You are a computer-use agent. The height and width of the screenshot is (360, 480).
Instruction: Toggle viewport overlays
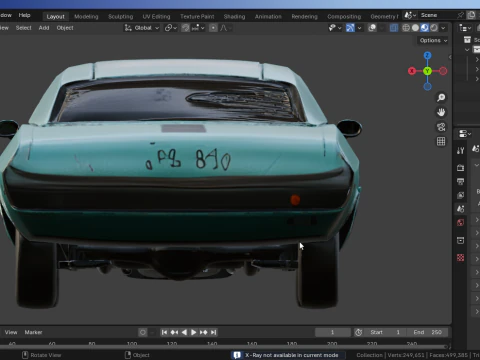(x=372, y=28)
